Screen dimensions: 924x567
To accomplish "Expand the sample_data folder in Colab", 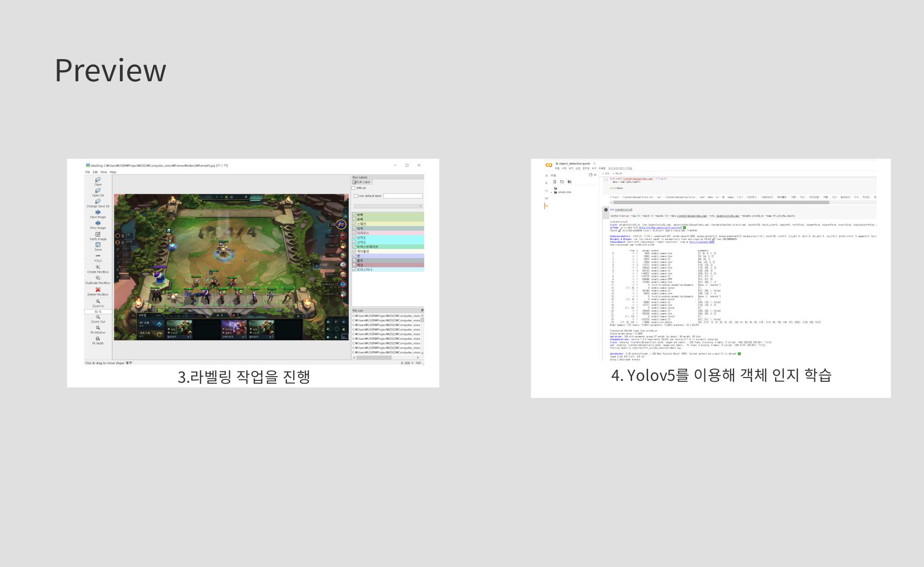I will [x=551, y=192].
